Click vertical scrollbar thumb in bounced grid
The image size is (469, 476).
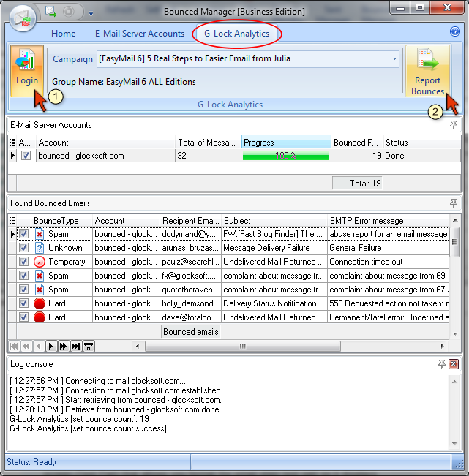[454, 242]
